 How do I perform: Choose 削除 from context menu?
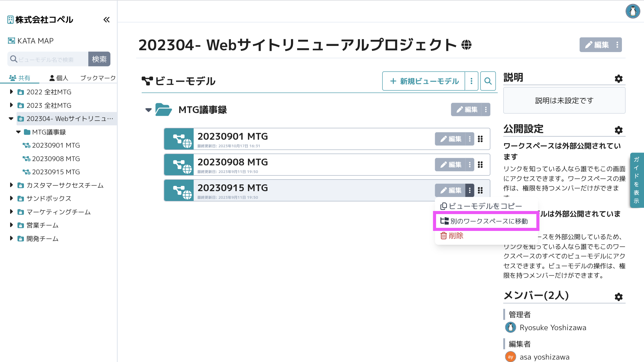pyautogui.click(x=452, y=236)
